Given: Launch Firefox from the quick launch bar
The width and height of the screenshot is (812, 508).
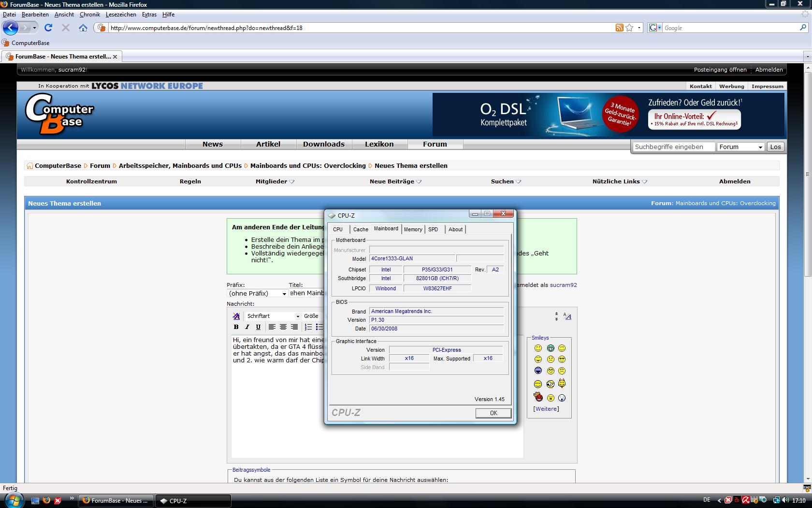Looking at the screenshot, I should 46,500.
